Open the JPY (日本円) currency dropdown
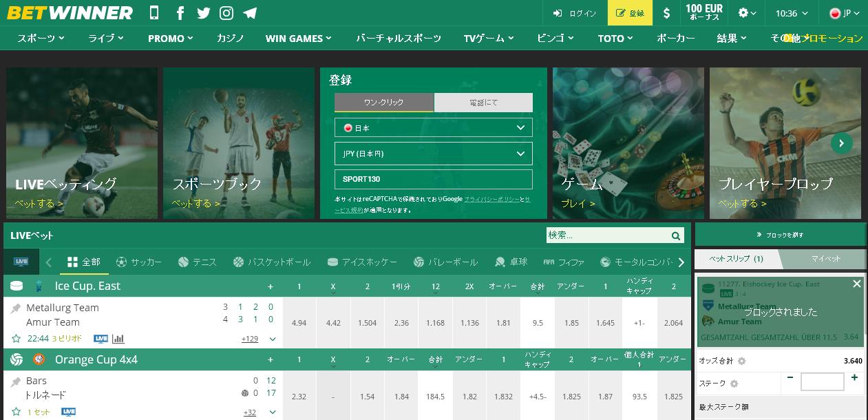868x420 pixels. pos(434,153)
